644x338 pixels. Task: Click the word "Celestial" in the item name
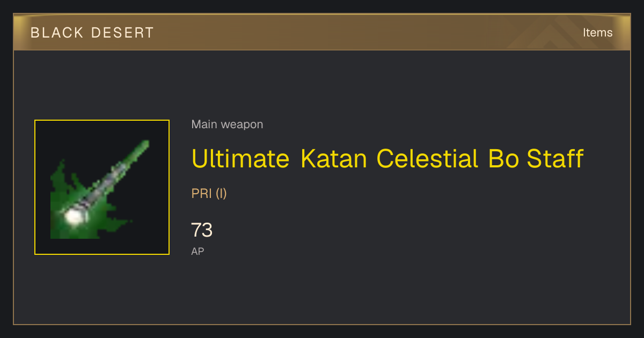427,159
